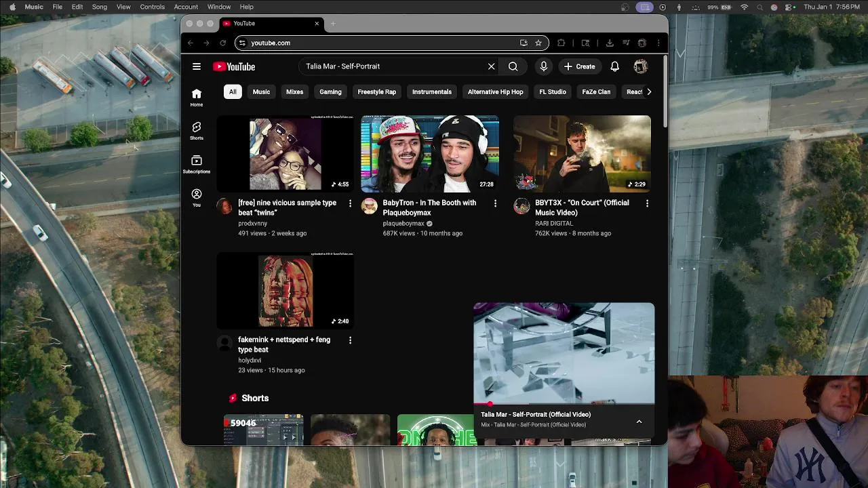Image resolution: width=868 pixels, height=488 pixels.
Task: Show more category chips with right arrow
Action: click(x=649, y=91)
